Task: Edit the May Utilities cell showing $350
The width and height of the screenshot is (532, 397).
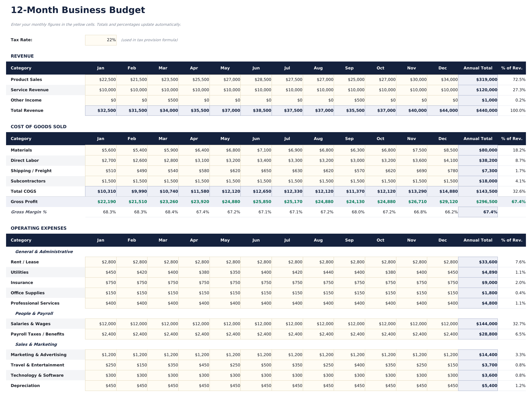Action: point(225,272)
